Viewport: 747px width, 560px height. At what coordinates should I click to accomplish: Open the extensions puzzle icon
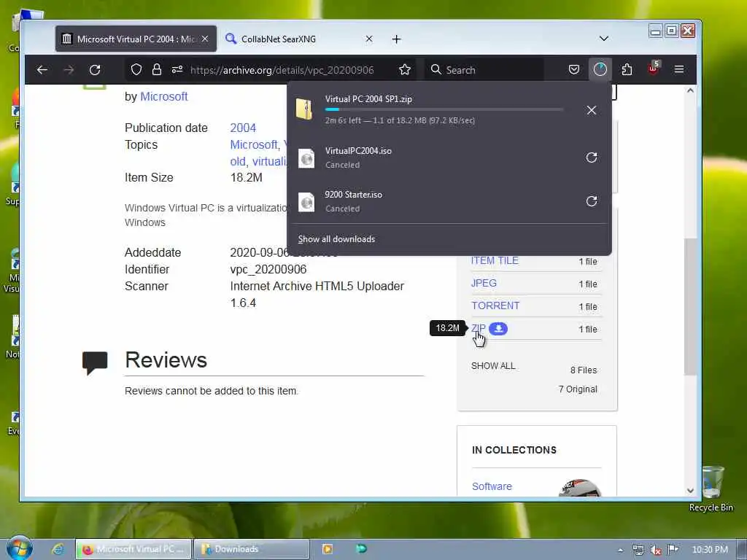627,70
